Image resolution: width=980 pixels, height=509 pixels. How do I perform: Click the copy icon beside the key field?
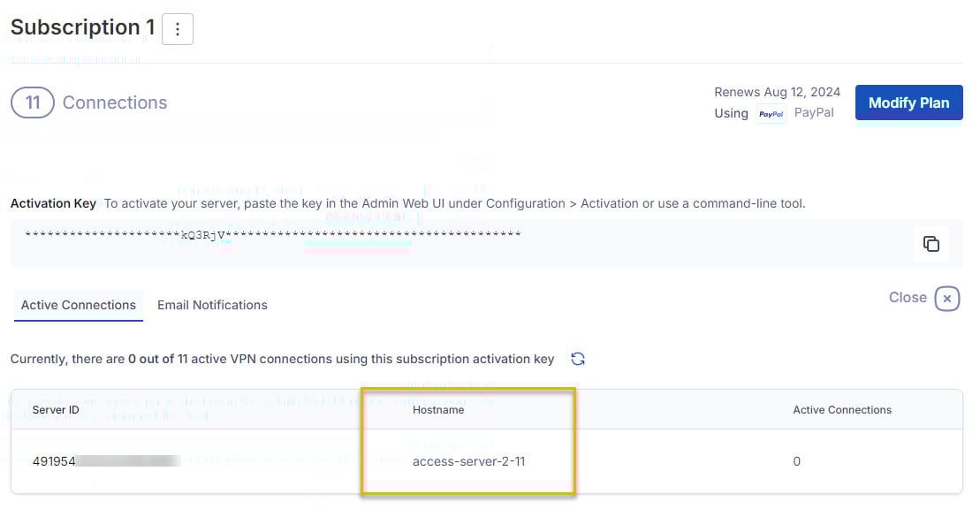tap(931, 243)
